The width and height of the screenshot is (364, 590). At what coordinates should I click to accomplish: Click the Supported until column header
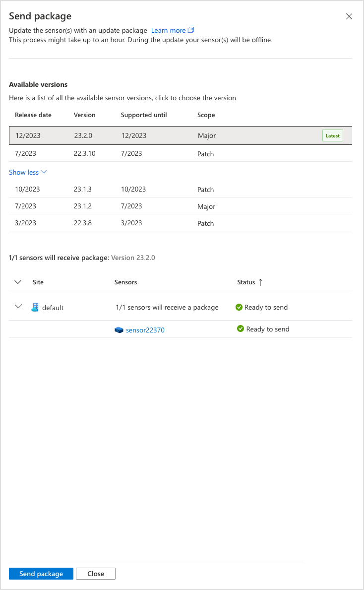(x=144, y=115)
